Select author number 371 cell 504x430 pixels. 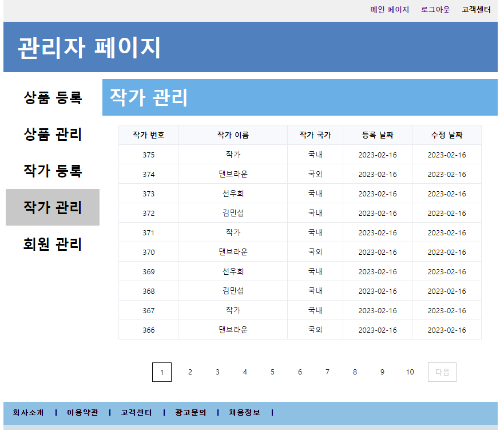[149, 232]
